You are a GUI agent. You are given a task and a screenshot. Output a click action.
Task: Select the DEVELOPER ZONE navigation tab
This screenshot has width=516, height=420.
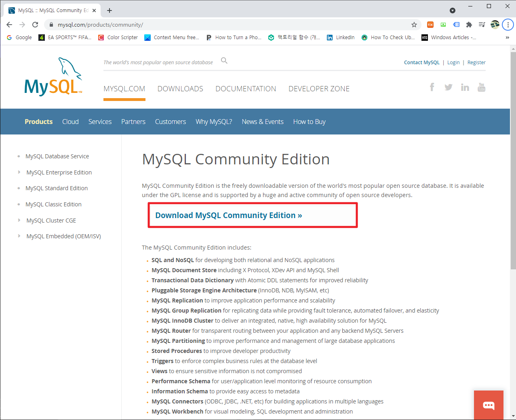click(319, 89)
